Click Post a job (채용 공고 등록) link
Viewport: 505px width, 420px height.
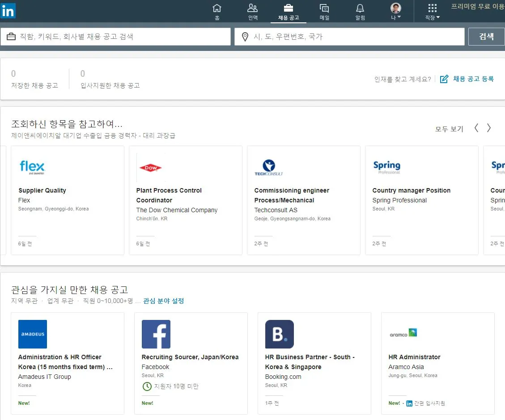tap(473, 79)
